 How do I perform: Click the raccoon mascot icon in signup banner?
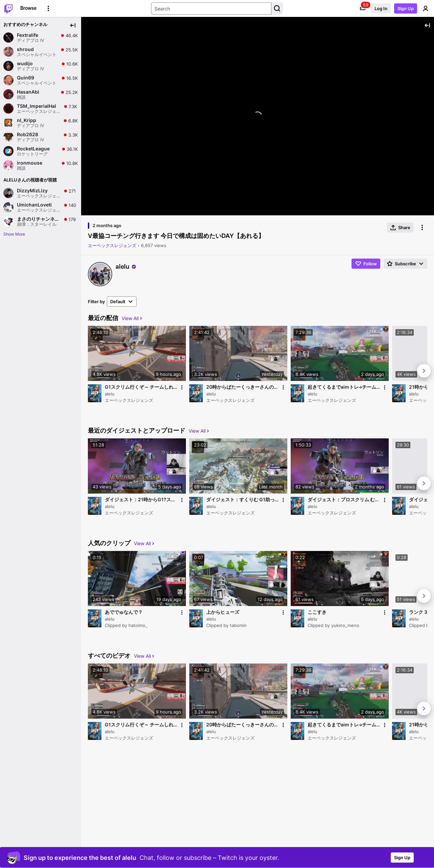click(13, 858)
